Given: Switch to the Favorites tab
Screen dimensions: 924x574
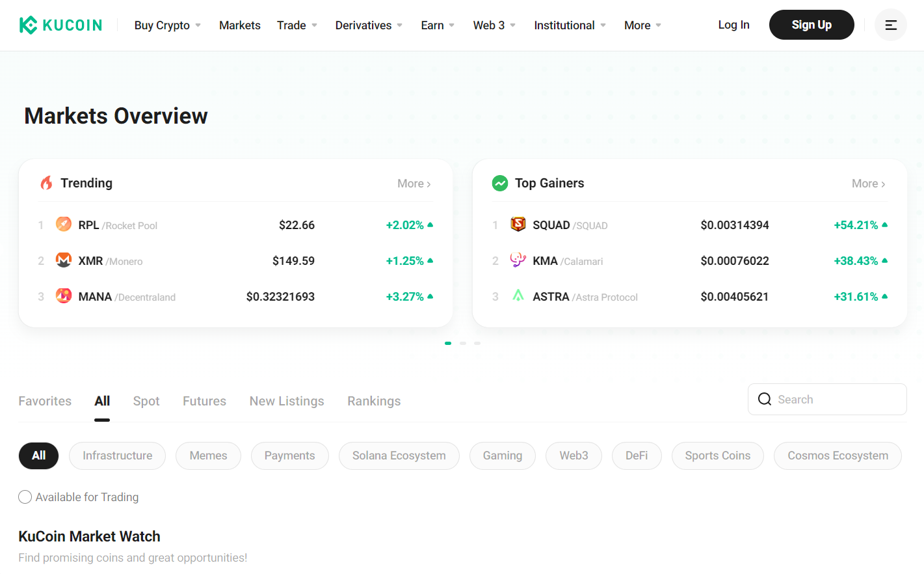Looking at the screenshot, I should [x=45, y=401].
